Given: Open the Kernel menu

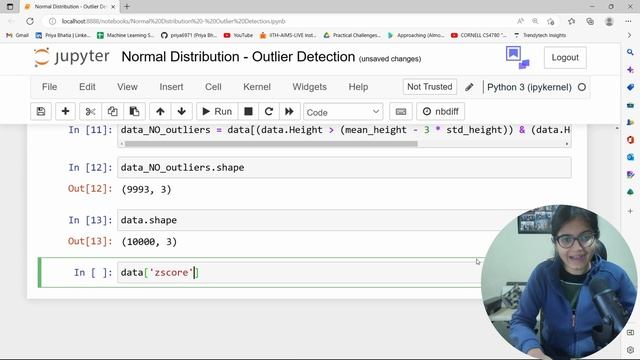Looking at the screenshot, I should (257, 87).
